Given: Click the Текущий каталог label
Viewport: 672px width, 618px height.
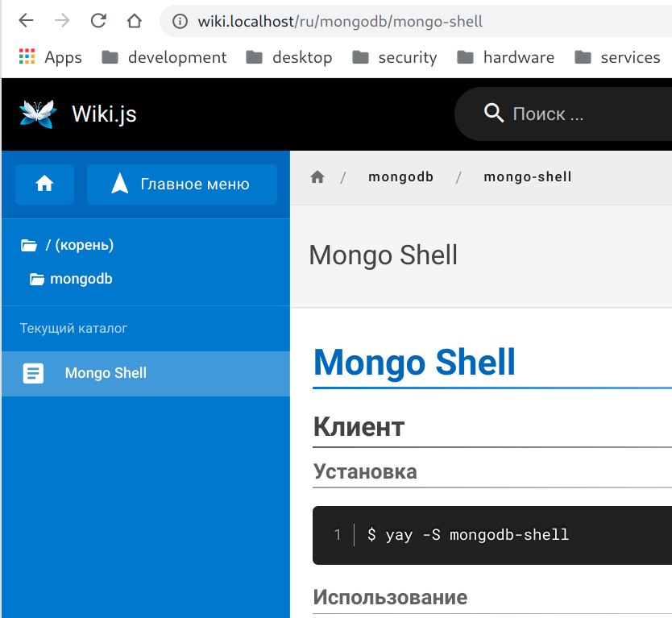Looking at the screenshot, I should (73, 328).
